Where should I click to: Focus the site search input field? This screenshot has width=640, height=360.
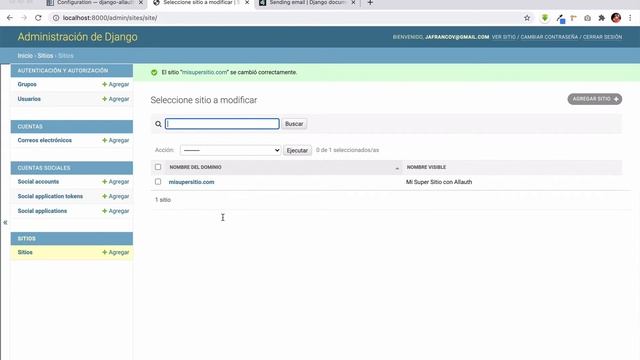click(222, 124)
